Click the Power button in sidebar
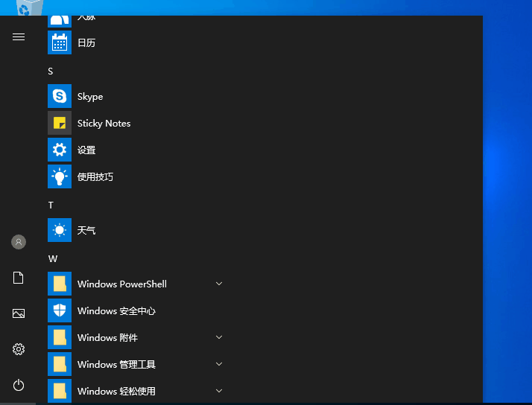 click(x=19, y=385)
